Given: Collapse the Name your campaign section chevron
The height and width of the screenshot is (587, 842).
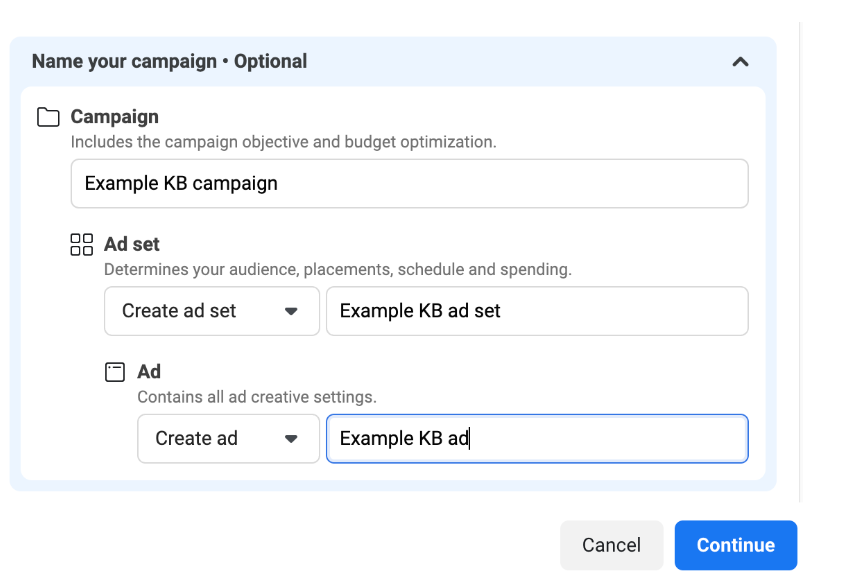Looking at the screenshot, I should pyautogui.click(x=740, y=62).
